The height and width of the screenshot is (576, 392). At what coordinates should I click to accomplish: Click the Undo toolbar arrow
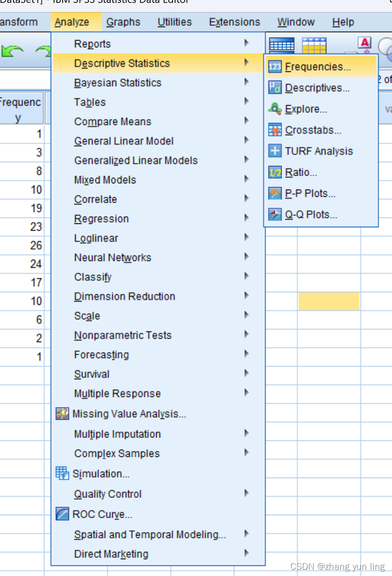(x=12, y=51)
